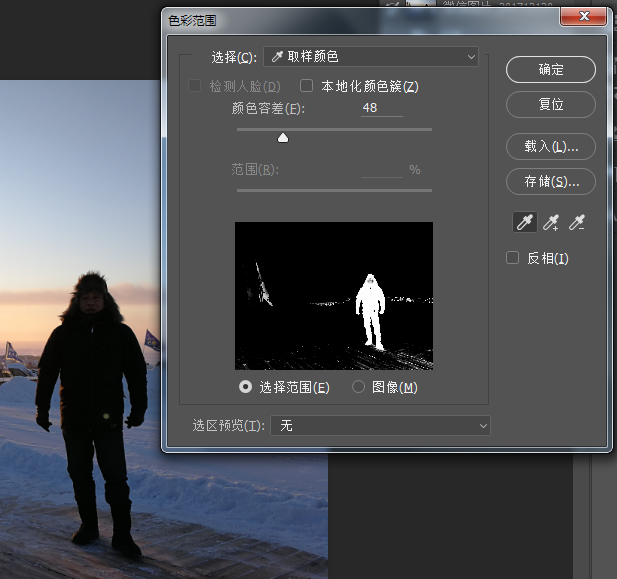
Task: Choose the 选择范围 radio button
Action: coord(246,387)
